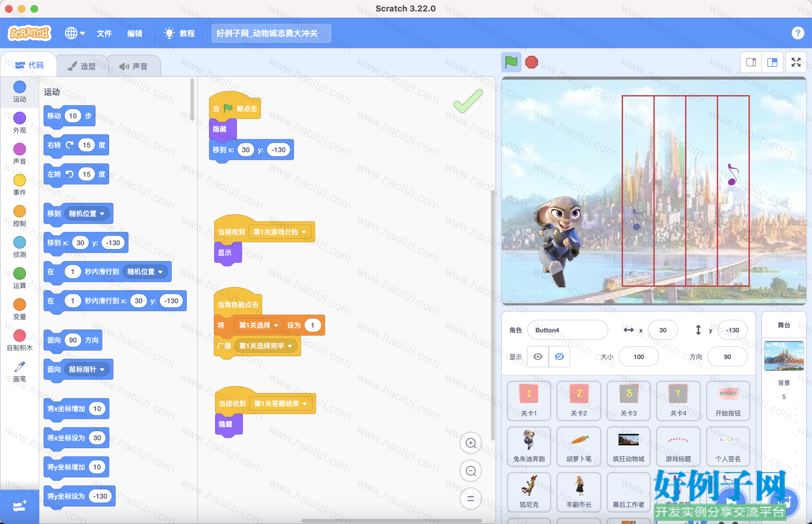
Task: Open the Scratch logo home link
Action: [29, 33]
